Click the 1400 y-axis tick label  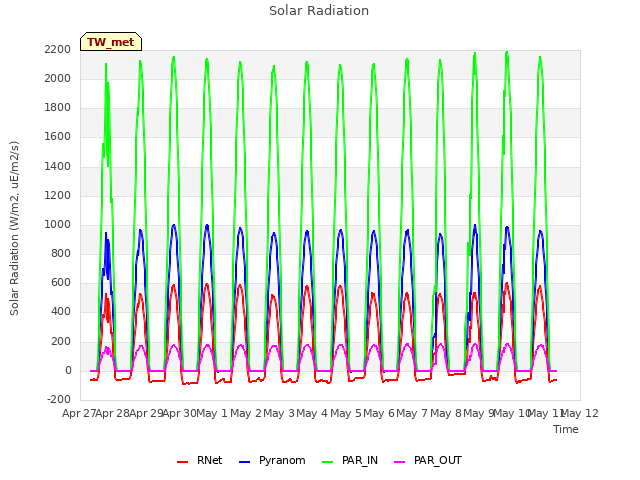(x=58, y=167)
